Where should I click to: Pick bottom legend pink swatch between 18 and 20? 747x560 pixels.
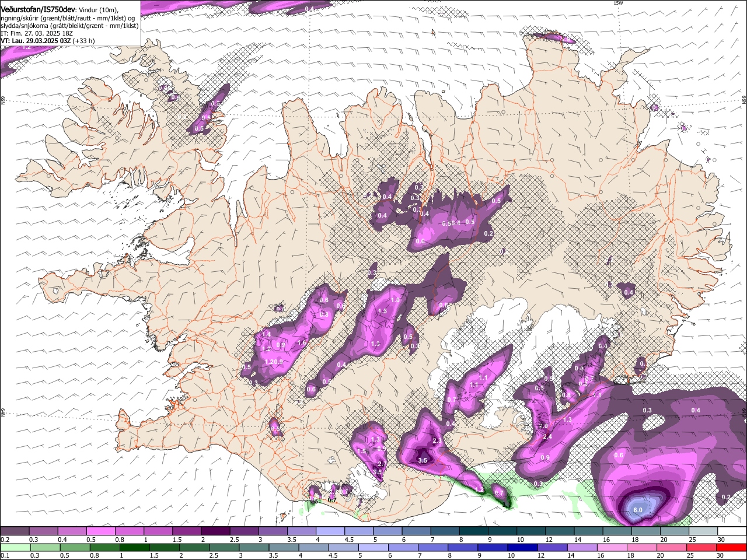(x=642, y=547)
